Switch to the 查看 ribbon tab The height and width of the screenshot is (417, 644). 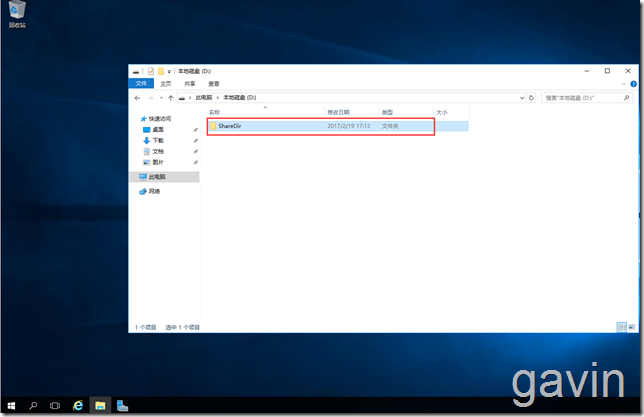pos(214,84)
